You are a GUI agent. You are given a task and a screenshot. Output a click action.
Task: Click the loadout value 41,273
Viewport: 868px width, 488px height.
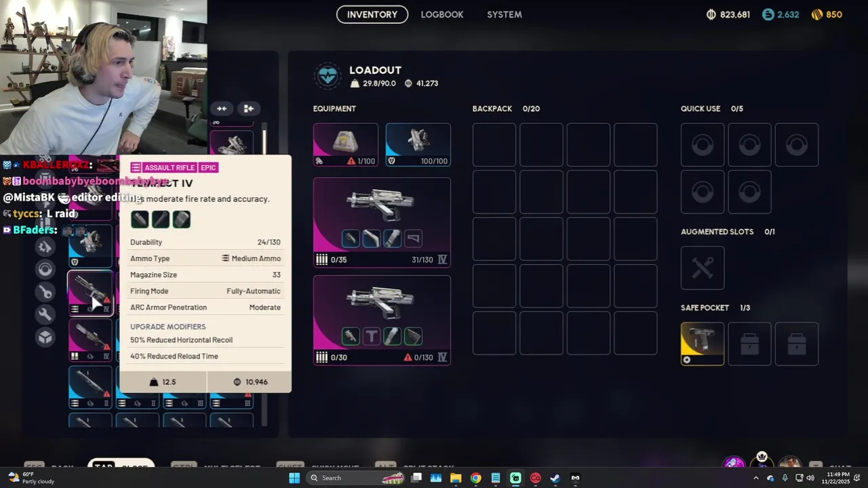(421, 83)
